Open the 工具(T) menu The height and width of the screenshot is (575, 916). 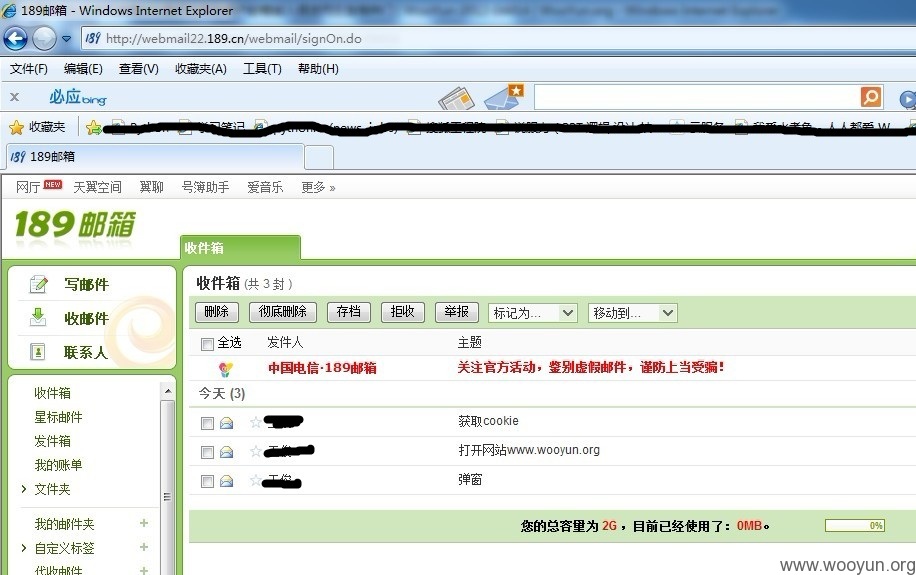[x=262, y=69]
